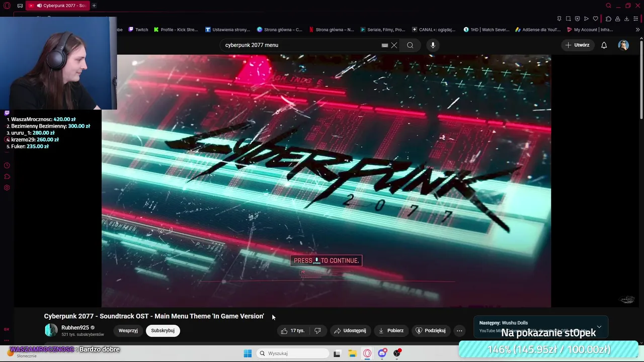The height and width of the screenshot is (362, 644).
Task: Click the Opera flow send icon
Action: [x=586, y=19]
